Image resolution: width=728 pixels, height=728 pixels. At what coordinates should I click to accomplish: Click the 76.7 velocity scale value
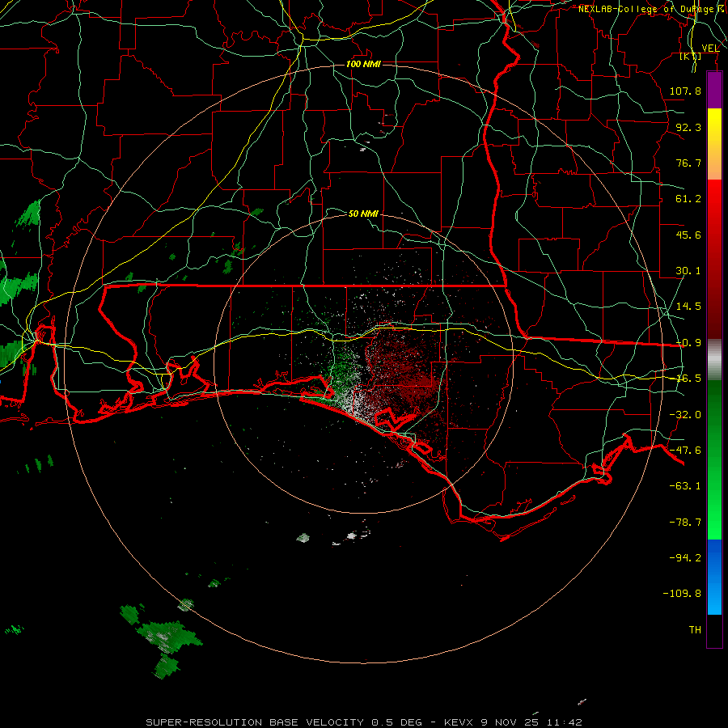(x=688, y=163)
